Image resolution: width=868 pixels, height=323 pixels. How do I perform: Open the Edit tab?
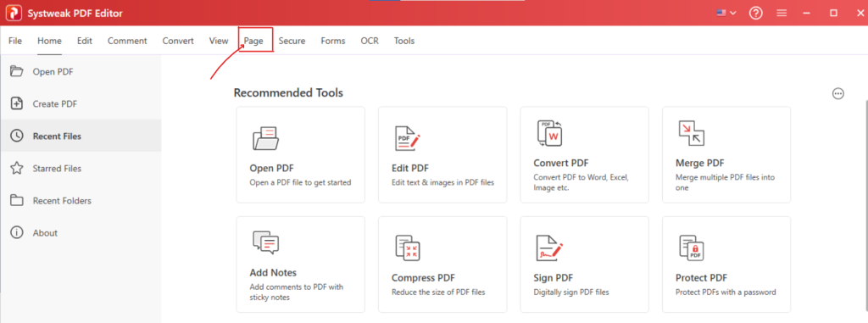pyautogui.click(x=85, y=41)
